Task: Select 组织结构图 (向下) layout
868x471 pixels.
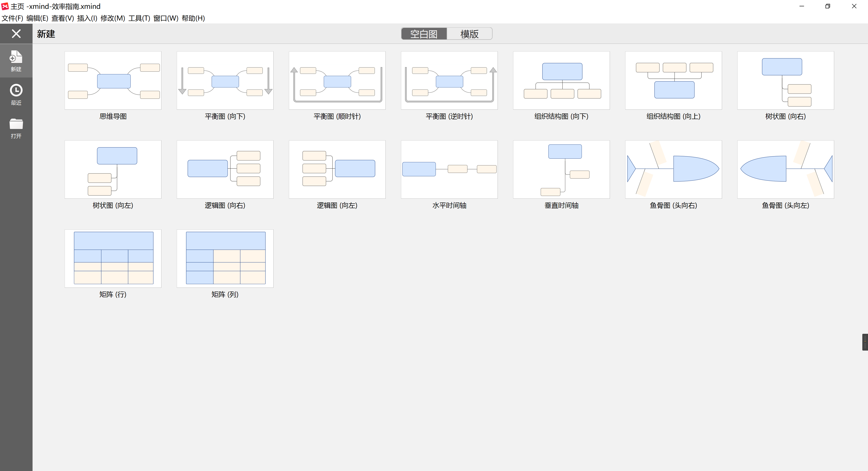Action: [x=561, y=80]
